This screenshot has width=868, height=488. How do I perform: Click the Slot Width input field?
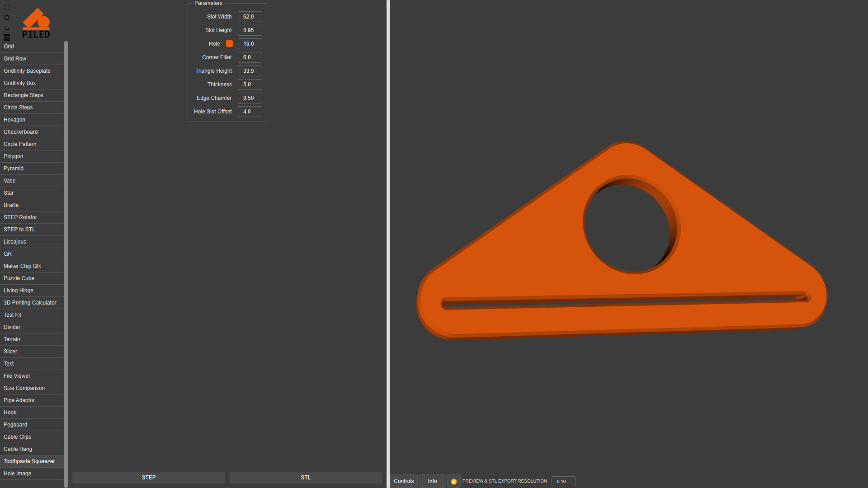(x=250, y=17)
